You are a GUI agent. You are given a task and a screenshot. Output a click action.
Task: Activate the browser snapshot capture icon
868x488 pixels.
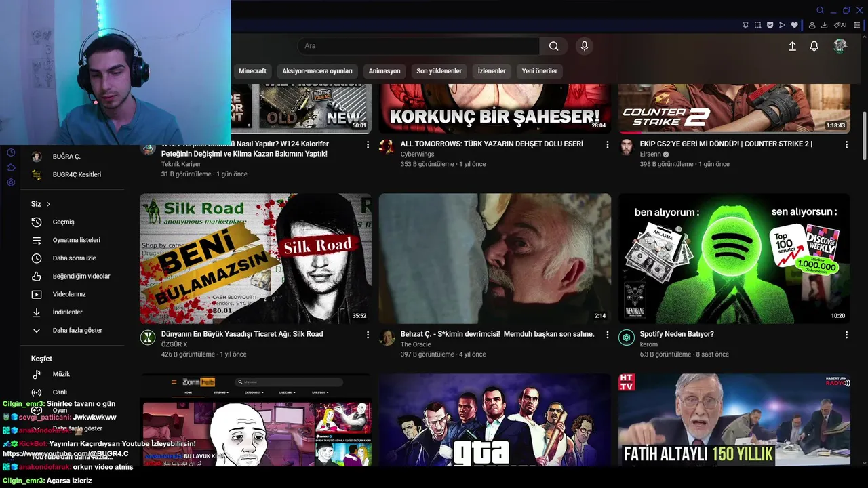[757, 25]
